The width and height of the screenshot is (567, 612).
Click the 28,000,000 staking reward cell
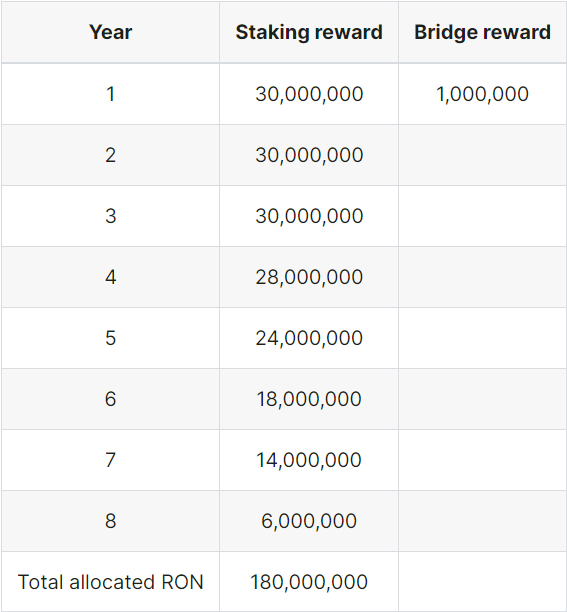[x=309, y=277]
